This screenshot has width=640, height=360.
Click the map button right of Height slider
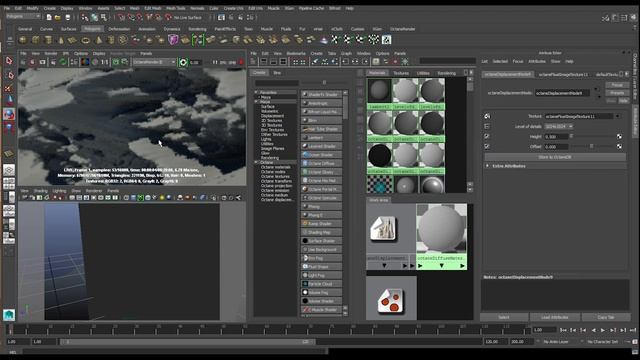point(619,136)
